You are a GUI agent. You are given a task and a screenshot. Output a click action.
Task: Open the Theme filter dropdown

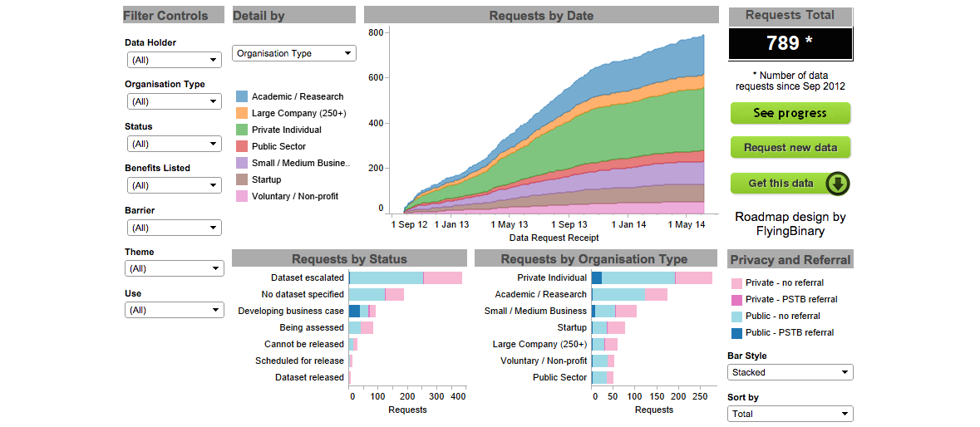point(175,268)
